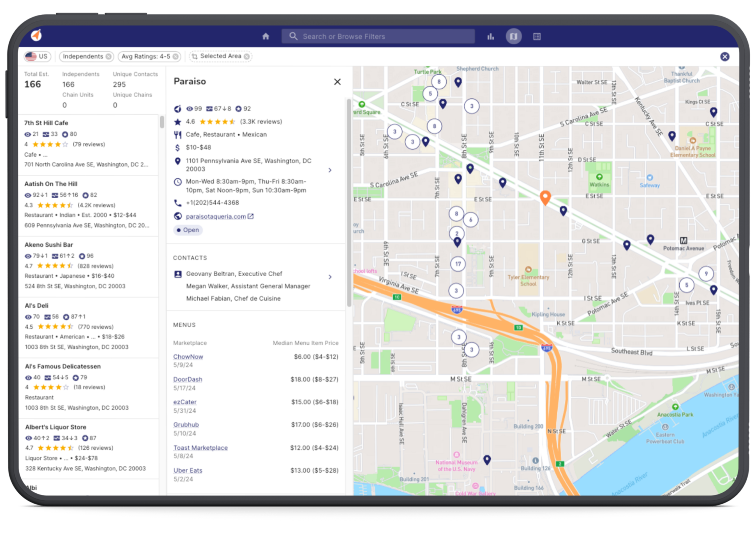This screenshot has height=534, width=756.
Task: Open the analytics bar-chart view
Action: [x=490, y=36]
